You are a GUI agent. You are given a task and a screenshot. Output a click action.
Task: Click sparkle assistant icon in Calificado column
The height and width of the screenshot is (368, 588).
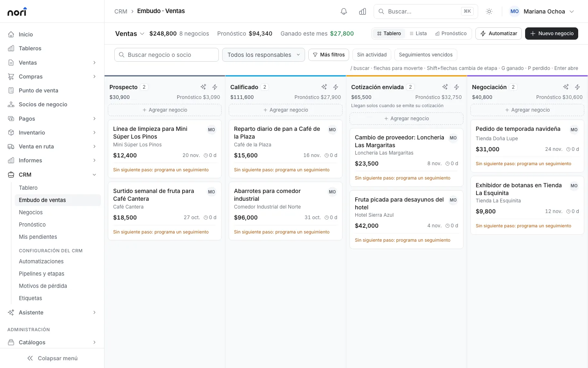[x=324, y=87]
